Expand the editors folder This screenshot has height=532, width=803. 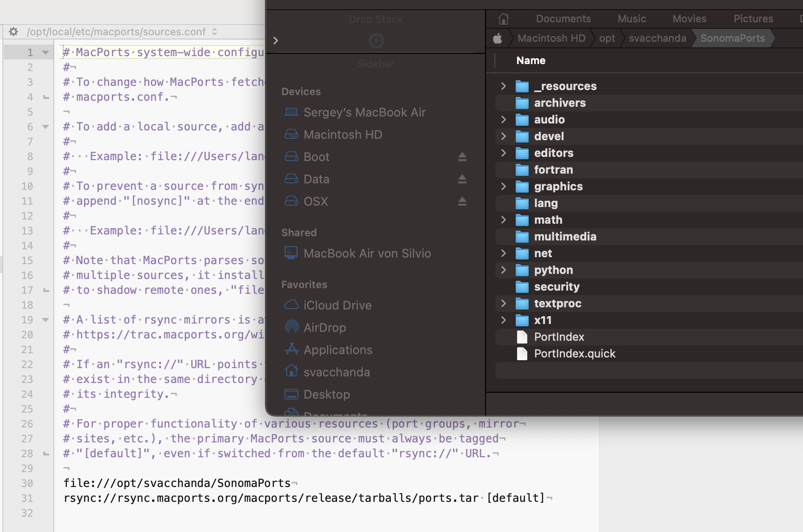tap(503, 153)
